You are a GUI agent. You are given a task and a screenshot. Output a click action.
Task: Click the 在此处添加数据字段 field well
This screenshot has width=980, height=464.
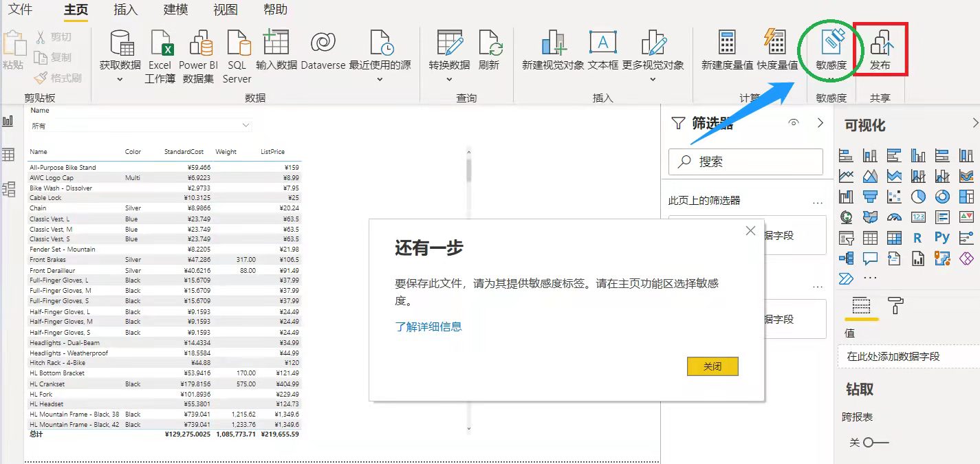tap(909, 357)
